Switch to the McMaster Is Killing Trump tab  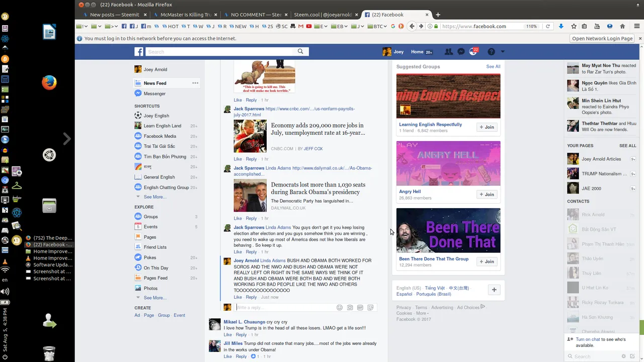click(185, 15)
